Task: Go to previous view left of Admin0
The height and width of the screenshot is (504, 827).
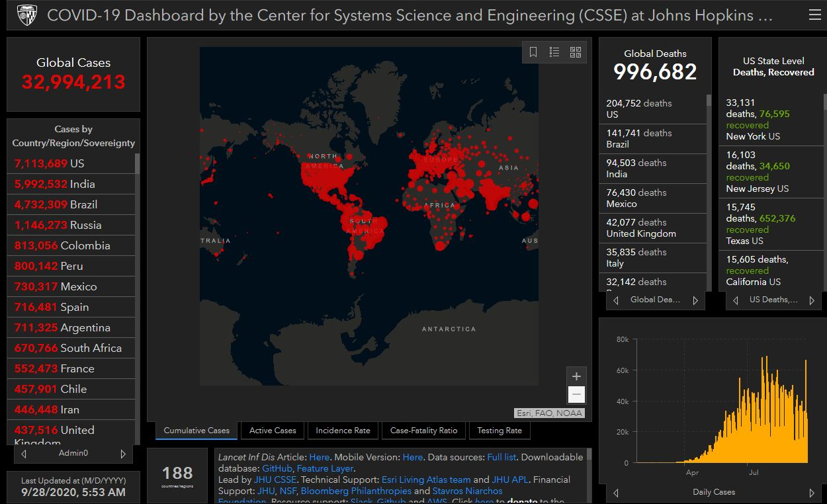Action: click(24, 454)
